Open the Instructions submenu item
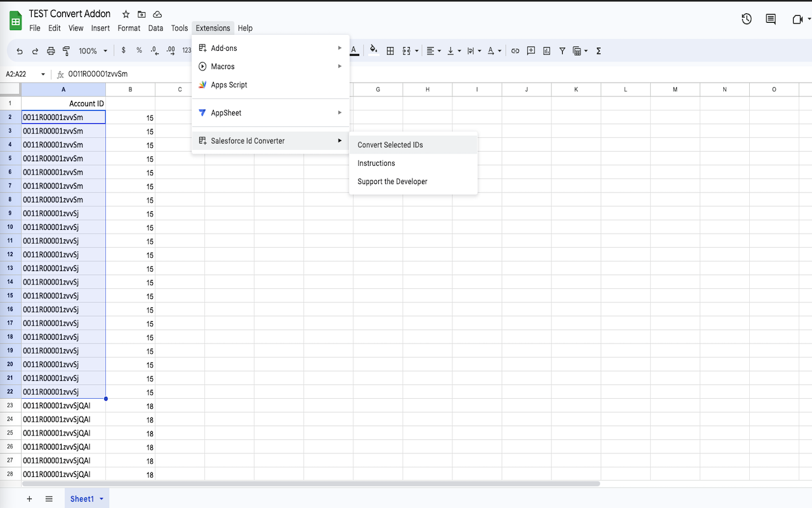This screenshot has width=812, height=508. coord(413,163)
